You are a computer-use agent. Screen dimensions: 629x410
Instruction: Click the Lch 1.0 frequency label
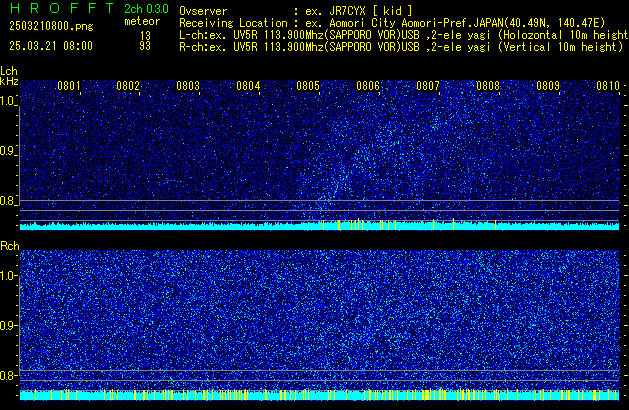8,101
